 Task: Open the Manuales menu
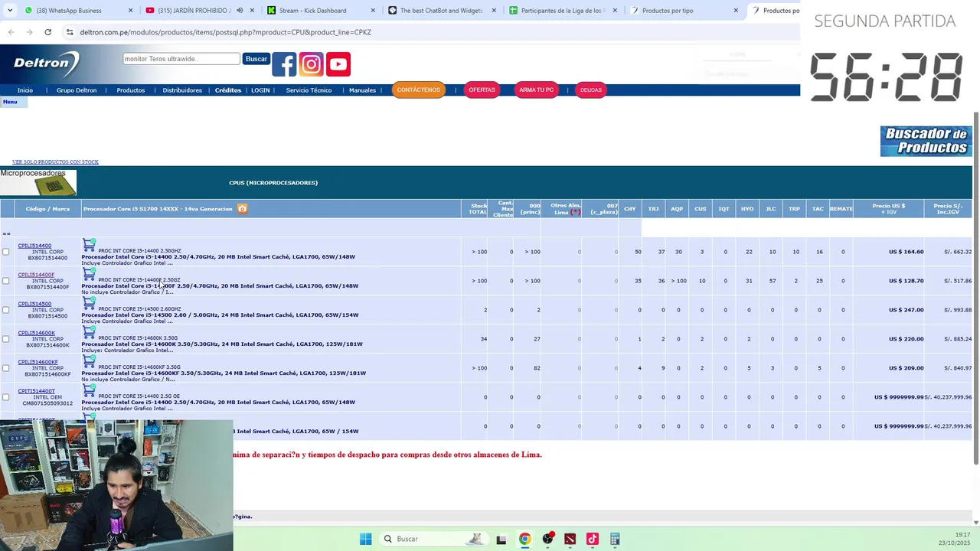(362, 90)
